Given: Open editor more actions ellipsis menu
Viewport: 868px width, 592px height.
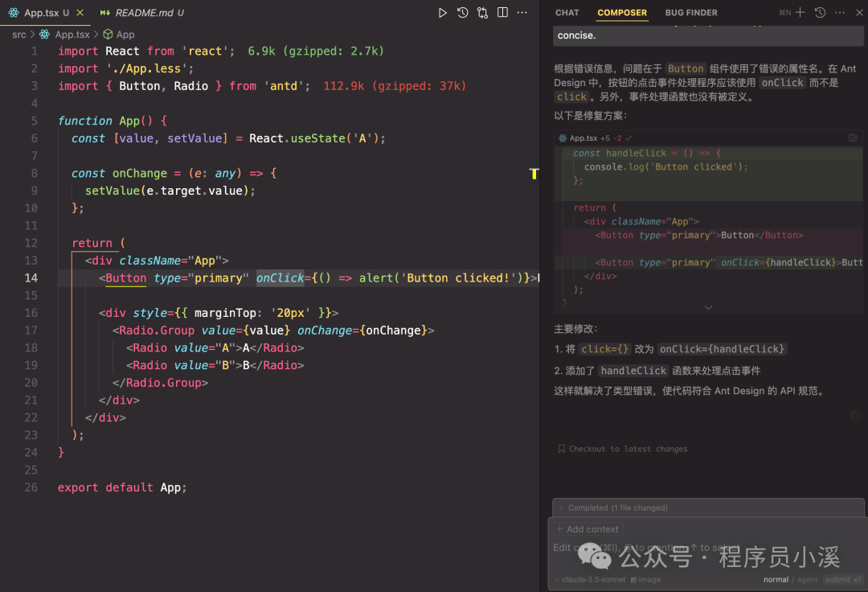Looking at the screenshot, I should coord(523,13).
